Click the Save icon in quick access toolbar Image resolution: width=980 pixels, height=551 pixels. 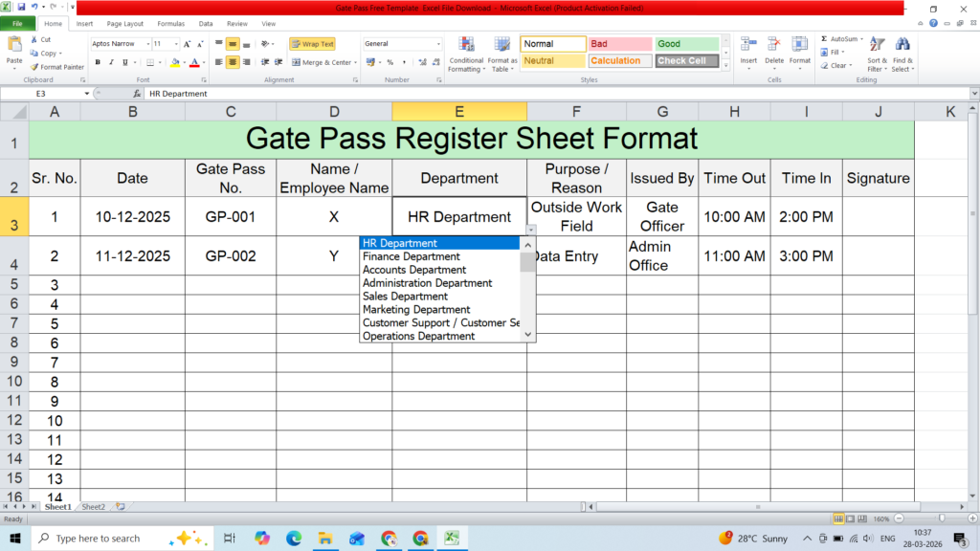[x=21, y=7]
